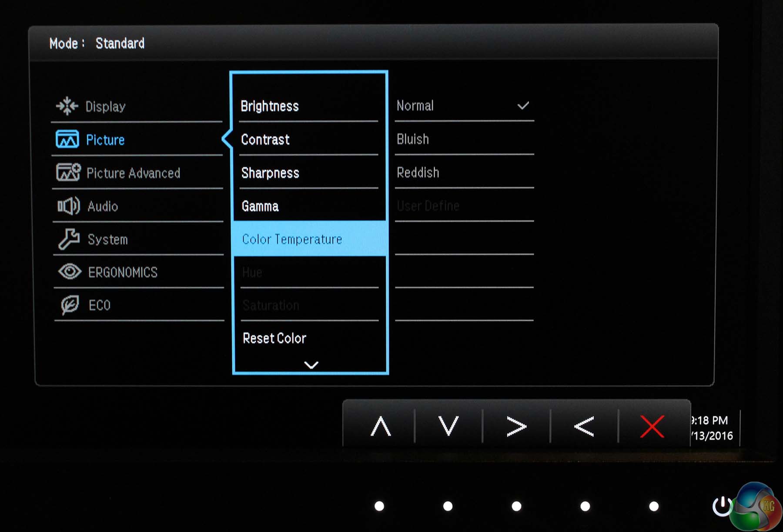Click the System wrench icon
Screen dimensions: 783x532
(x=69, y=239)
